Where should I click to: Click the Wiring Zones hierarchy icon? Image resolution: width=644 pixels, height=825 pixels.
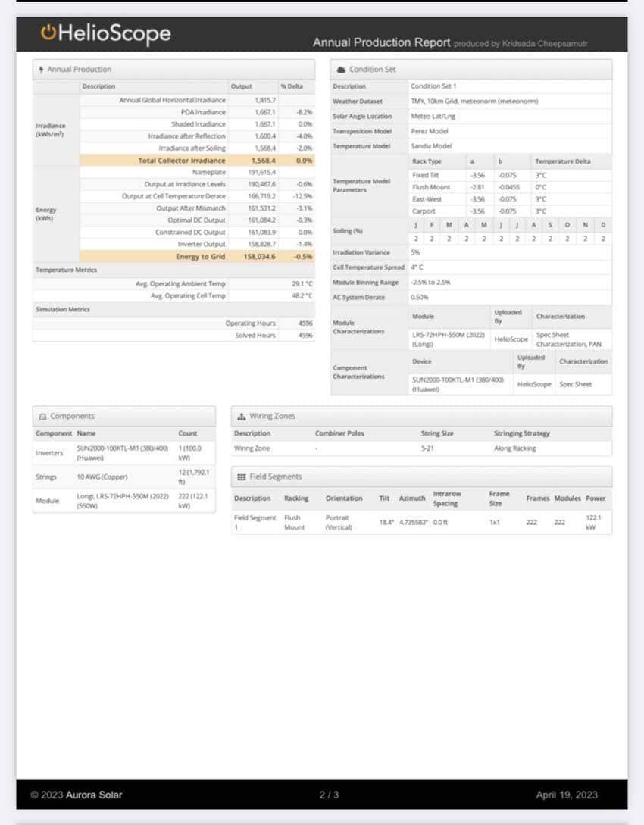(x=241, y=417)
